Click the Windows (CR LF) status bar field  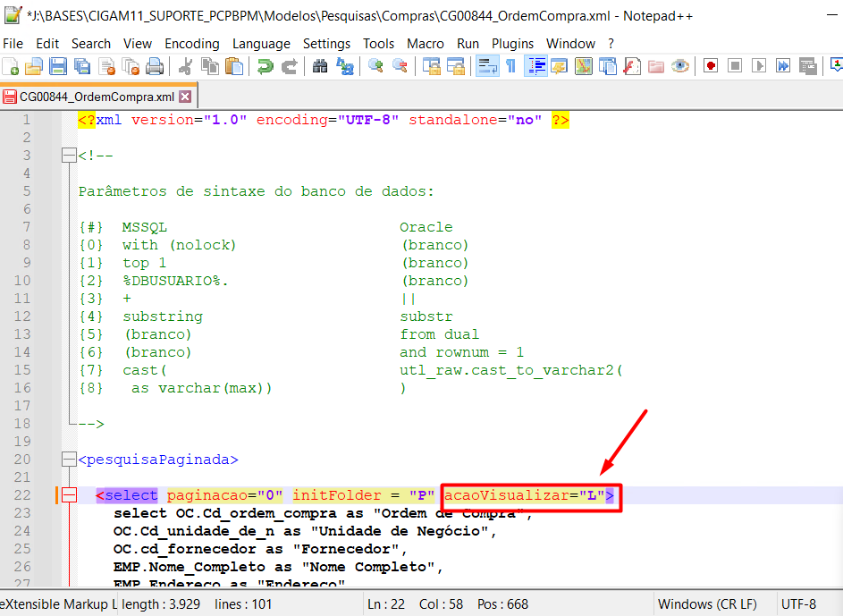707,604
